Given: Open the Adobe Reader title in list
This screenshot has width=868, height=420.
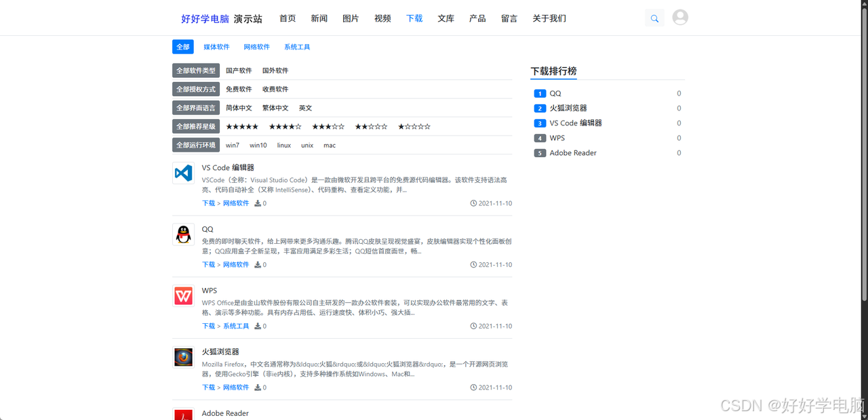Looking at the screenshot, I should 225,413.
